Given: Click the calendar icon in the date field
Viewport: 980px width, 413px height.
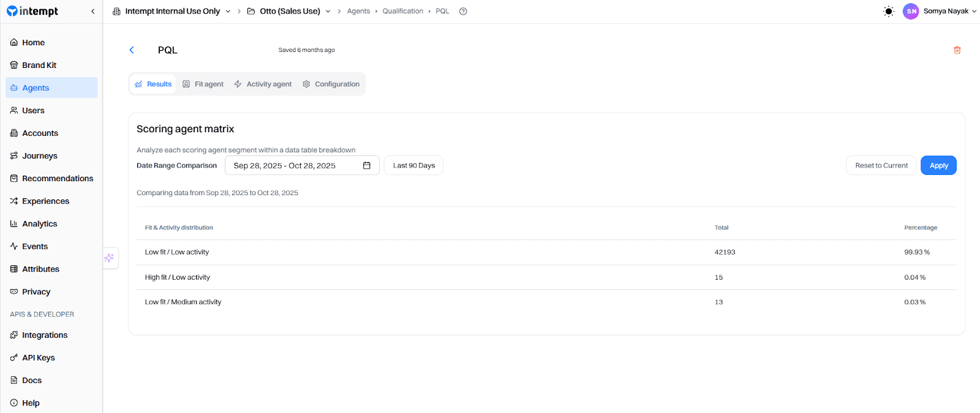Looking at the screenshot, I should [366, 165].
